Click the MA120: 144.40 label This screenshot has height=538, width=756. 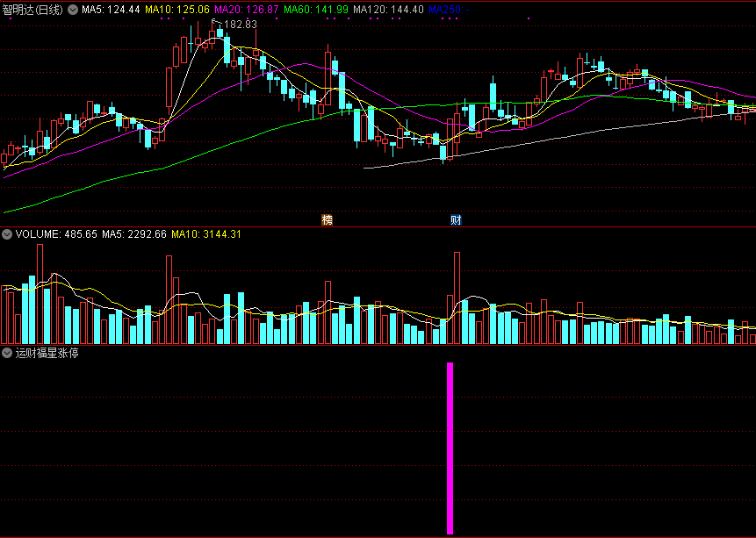click(388, 10)
